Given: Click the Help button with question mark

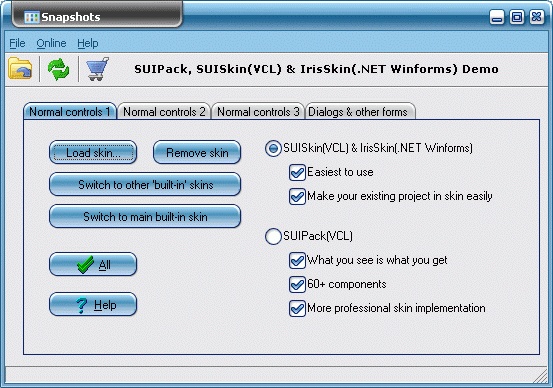Looking at the screenshot, I should tap(93, 304).
